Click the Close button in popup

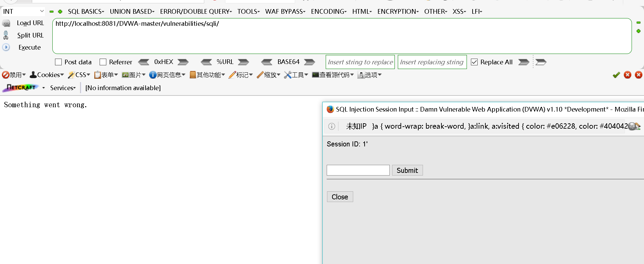coord(340,197)
